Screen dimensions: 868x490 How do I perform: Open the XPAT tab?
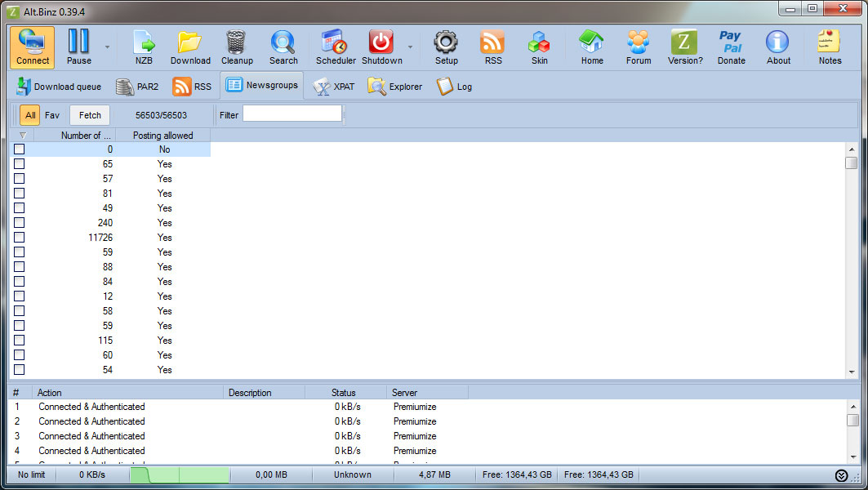point(334,87)
